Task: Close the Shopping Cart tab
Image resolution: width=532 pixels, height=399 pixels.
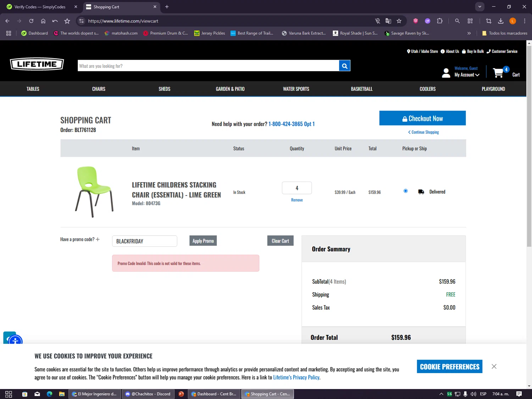Action: point(155,7)
